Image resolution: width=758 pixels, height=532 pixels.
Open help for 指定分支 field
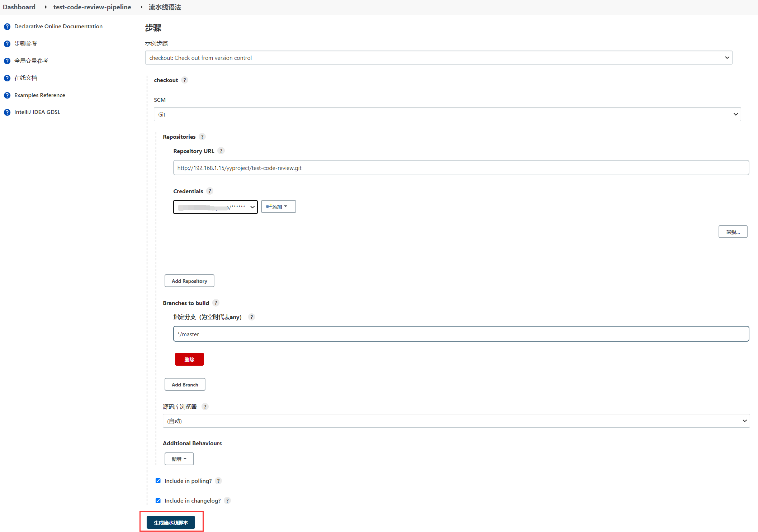tap(252, 317)
